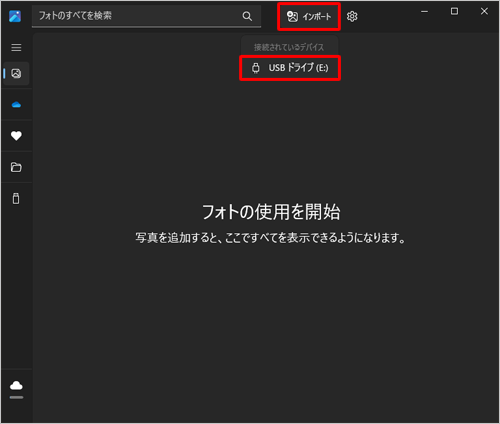Click the search magnifier icon

pyautogui.click(x=247, y=16)
